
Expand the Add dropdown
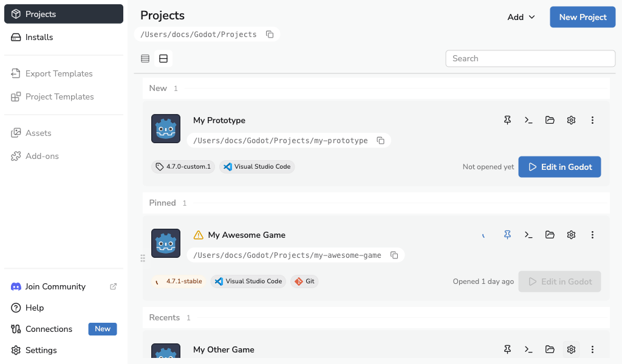[x=521, y=17]
